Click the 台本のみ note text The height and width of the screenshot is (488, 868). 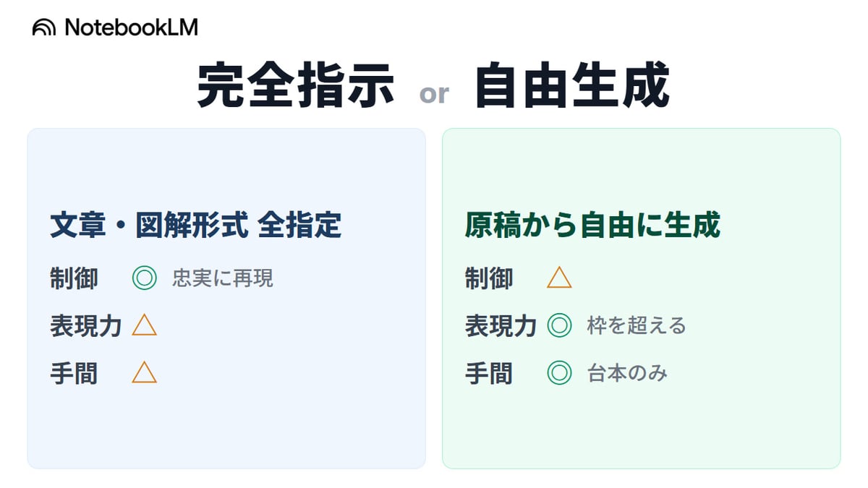[x=626, y=373]
